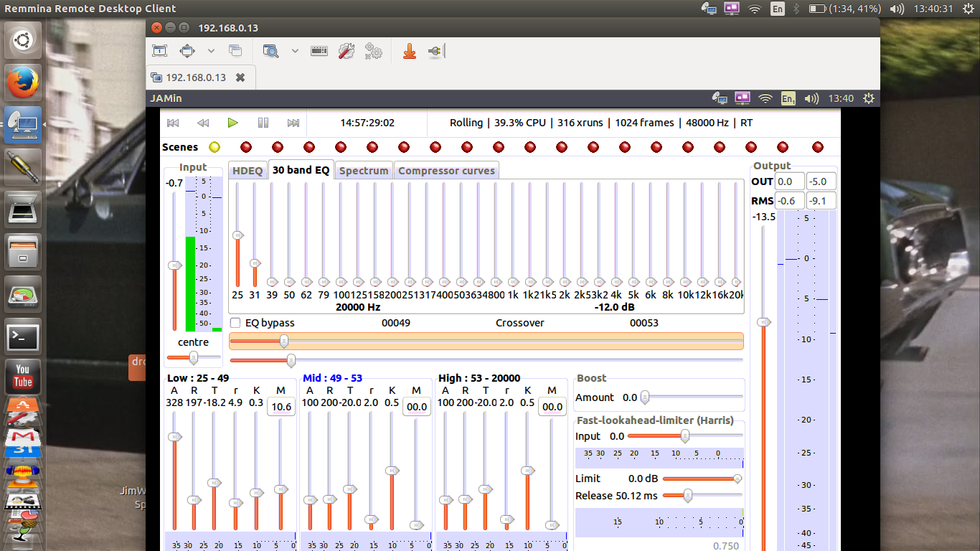980x551 pixels.
Task: Click the Limit 0.0 dB slider handle
Action: [738, 479]
